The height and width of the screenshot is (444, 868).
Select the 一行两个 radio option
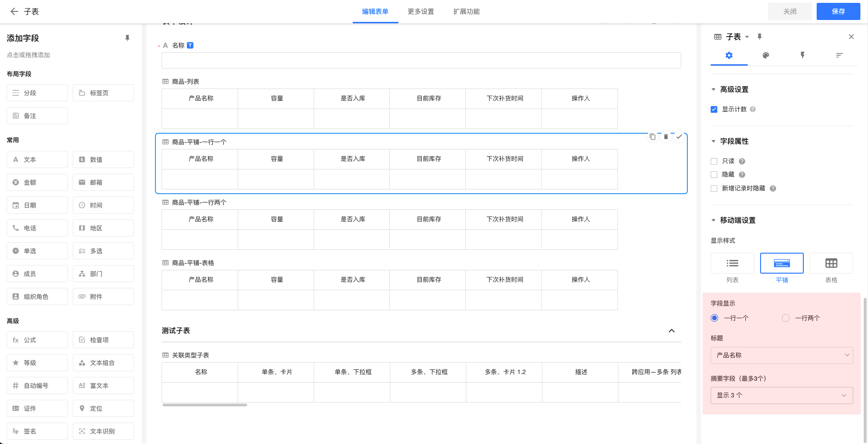[x=786, y=318]
